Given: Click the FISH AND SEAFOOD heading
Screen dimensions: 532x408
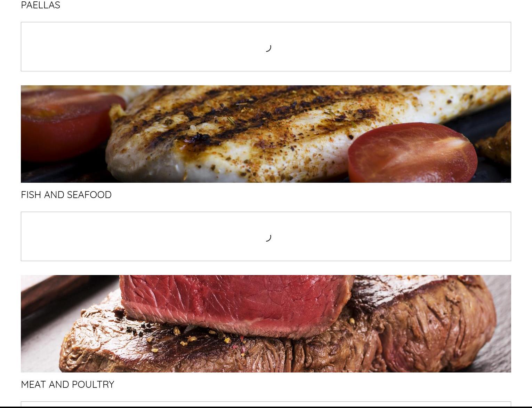Looking at the screenshot, I should pos(66,195).
